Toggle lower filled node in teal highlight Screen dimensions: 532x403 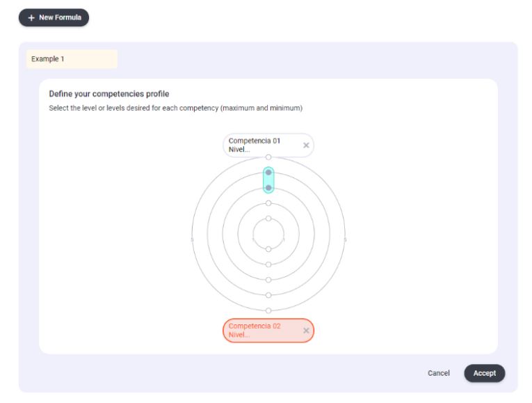point(268,187)
